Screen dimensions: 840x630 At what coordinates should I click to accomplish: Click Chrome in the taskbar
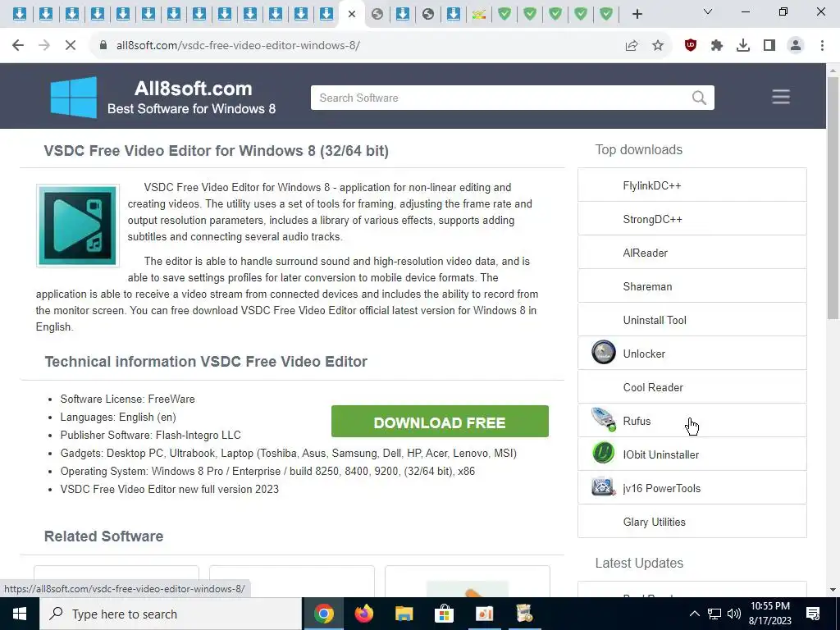[323, 614]
